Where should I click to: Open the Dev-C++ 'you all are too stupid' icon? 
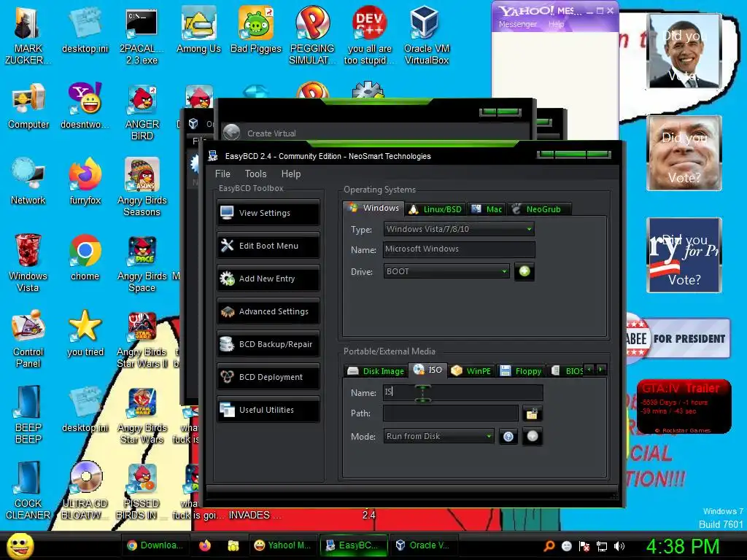click(369, 34)
